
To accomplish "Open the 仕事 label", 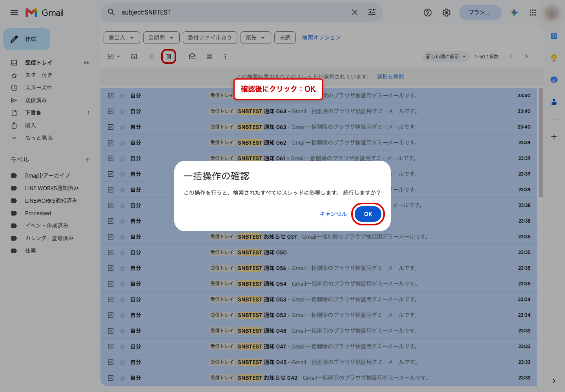I will (31, 251).
